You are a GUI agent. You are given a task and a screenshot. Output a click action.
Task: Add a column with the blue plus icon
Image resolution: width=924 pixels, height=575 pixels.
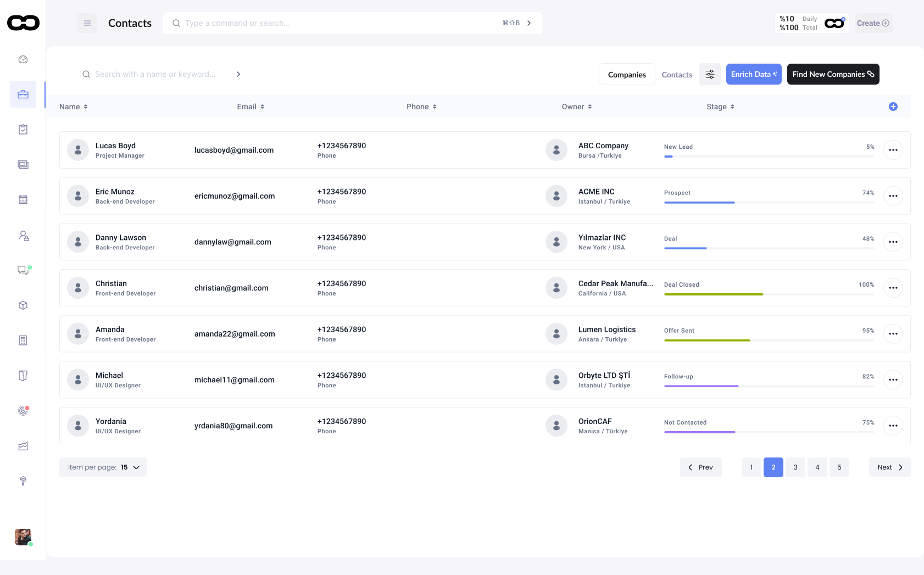coord(893,107)
